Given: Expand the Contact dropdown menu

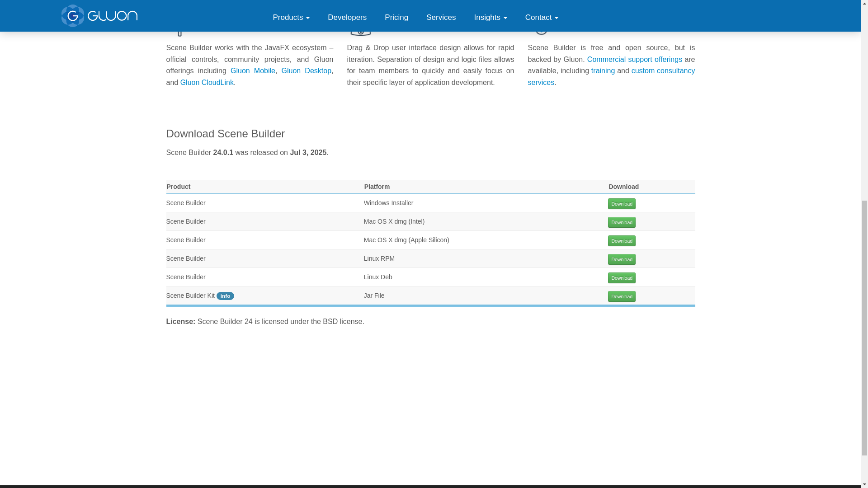Looking at the screenshot, I should 542,18.
